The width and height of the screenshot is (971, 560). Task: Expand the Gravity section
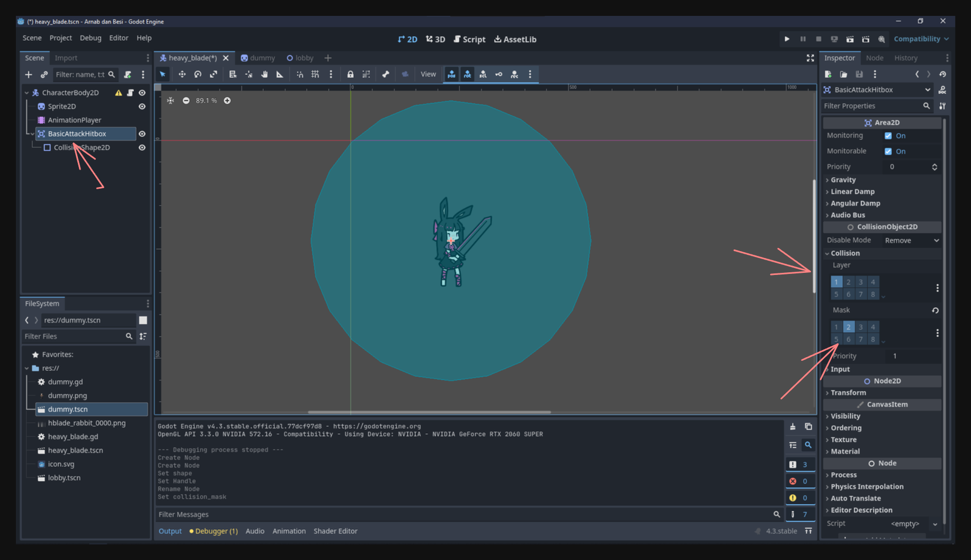pyautogui.click(x=842, y=180)
